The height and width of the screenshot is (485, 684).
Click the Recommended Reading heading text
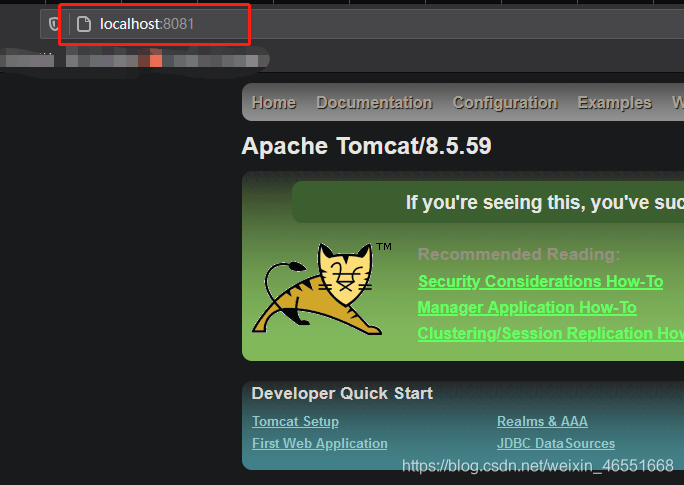click(519, 254)
